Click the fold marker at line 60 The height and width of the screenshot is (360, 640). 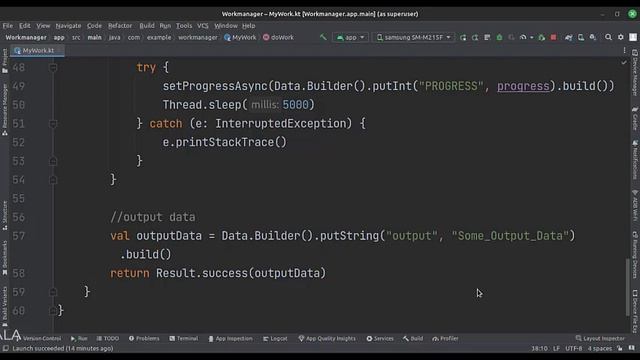coord(53,311)
